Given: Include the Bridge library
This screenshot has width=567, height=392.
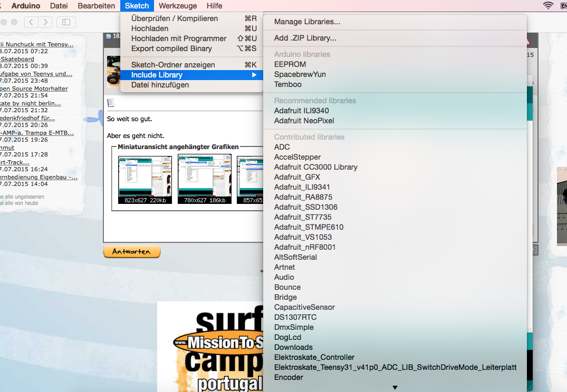Looking at the screenshot, I should (395, 297).
